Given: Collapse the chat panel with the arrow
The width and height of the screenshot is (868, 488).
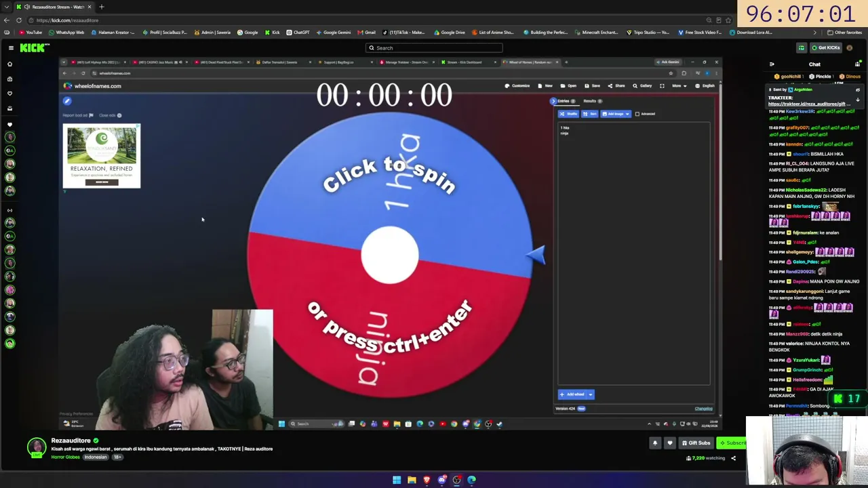Looking at the screenshot, I should click(772, 64).
